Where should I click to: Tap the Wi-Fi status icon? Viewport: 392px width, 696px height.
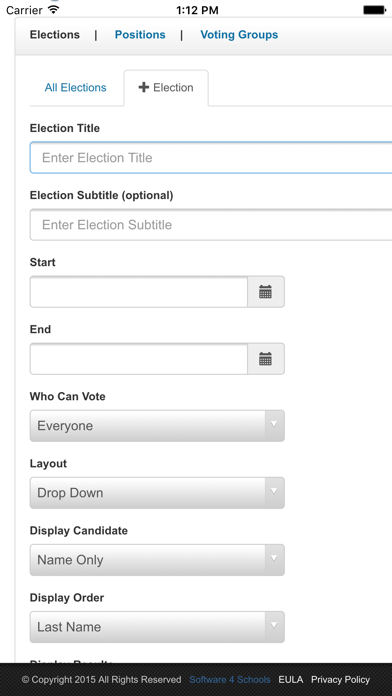(x=54, y=10)
